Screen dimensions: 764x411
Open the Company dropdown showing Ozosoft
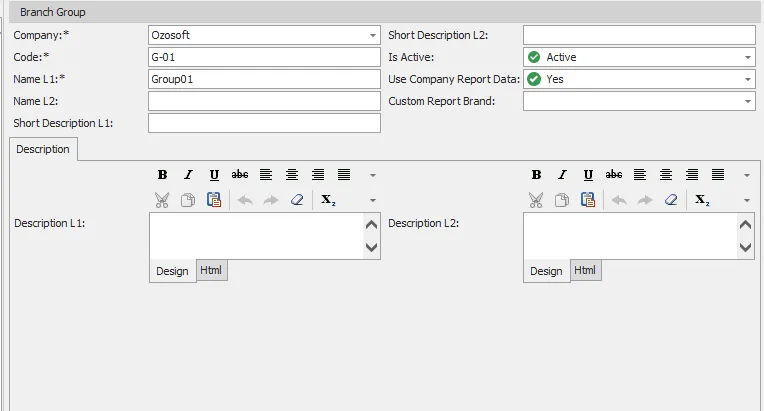tap(373, 35)
